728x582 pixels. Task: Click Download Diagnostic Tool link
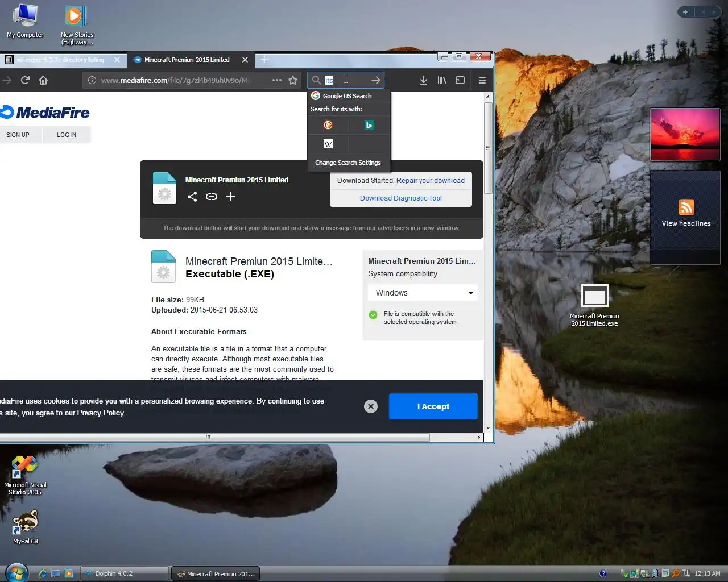401,198
